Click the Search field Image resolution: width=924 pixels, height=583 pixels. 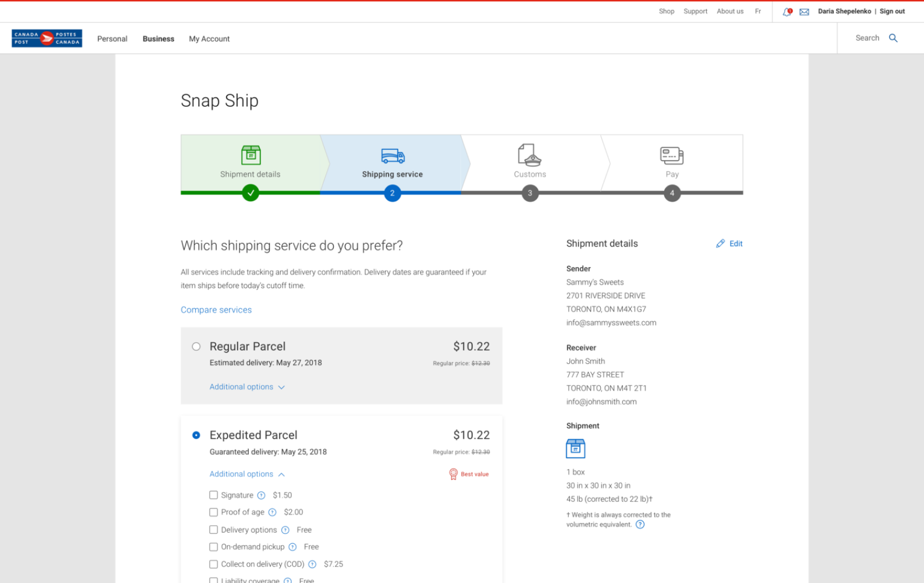coord(867,38)
